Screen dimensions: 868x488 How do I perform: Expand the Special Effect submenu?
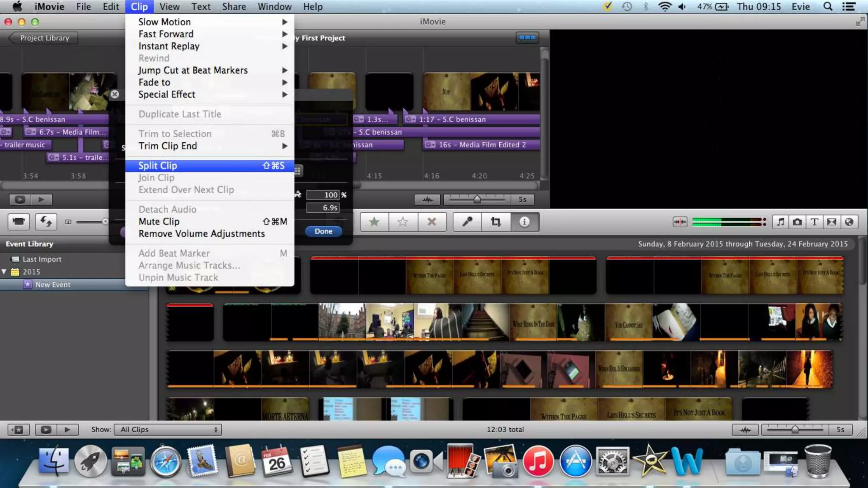210,94
